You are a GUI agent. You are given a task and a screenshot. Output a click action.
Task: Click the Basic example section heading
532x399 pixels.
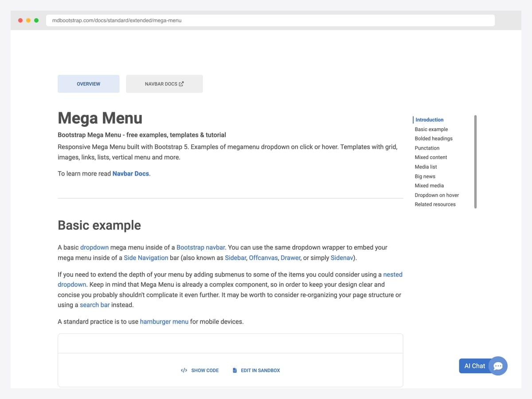[99, 225]
